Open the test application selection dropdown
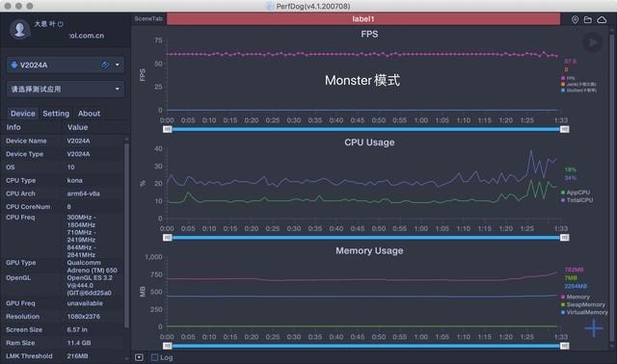Image resolution: width=617 pixels, height=364 pixels. tap(66, 89)
